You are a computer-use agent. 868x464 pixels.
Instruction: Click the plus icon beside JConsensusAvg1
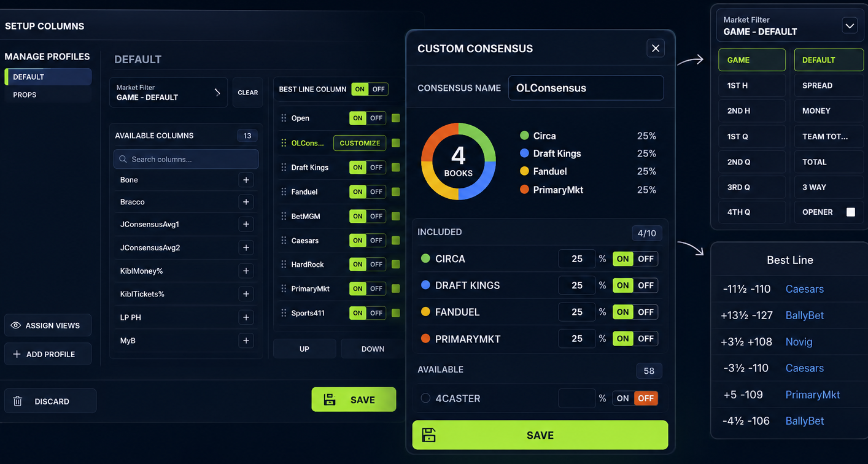(246, 225)
